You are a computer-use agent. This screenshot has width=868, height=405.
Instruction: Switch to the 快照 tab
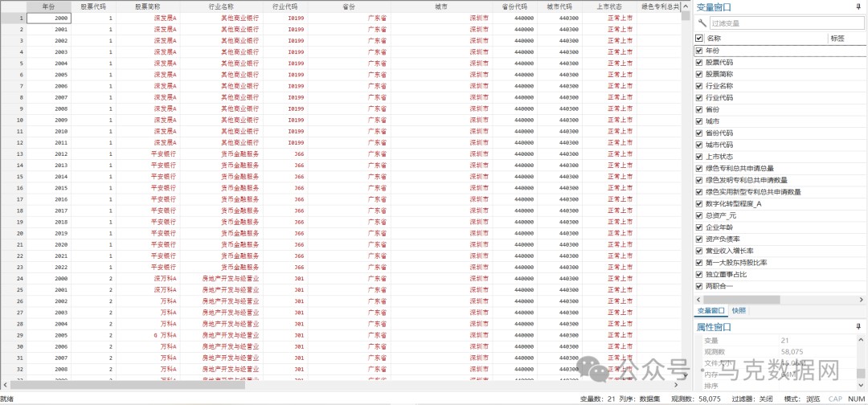(739, 311)
